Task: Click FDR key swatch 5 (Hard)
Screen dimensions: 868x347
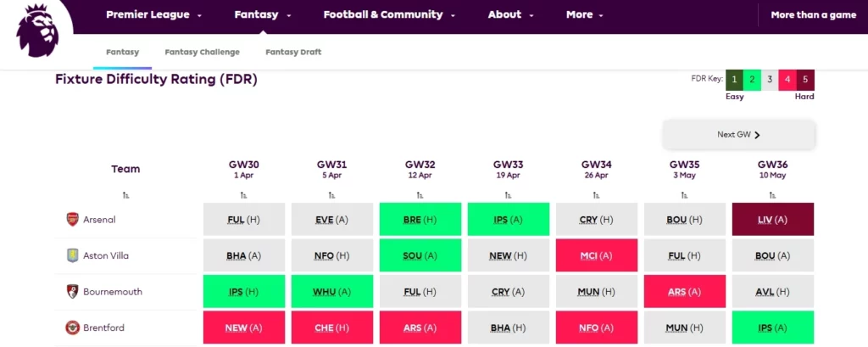Action: point(805,80)
